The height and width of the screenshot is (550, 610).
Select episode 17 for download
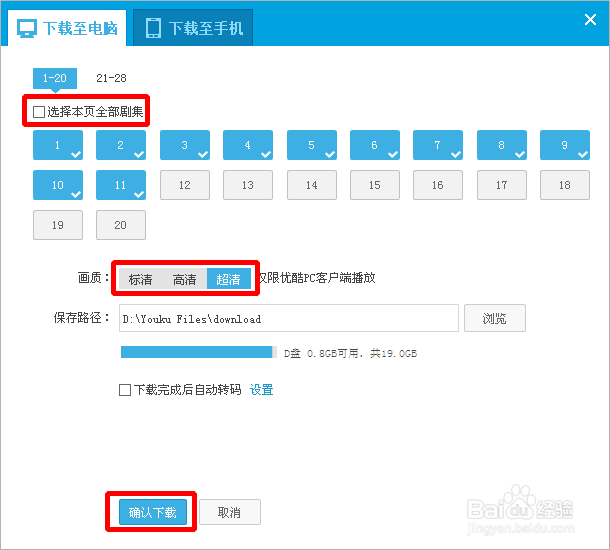coord(502,185)
